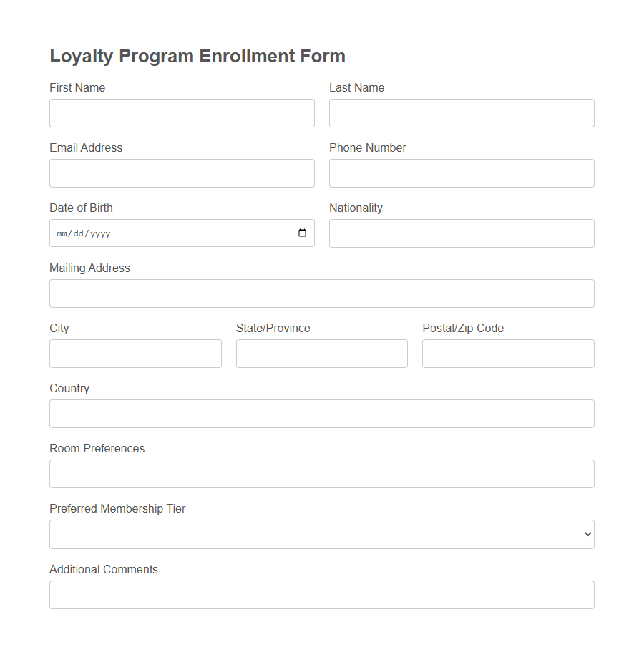Click the State/Province input box

pos(321,354)
